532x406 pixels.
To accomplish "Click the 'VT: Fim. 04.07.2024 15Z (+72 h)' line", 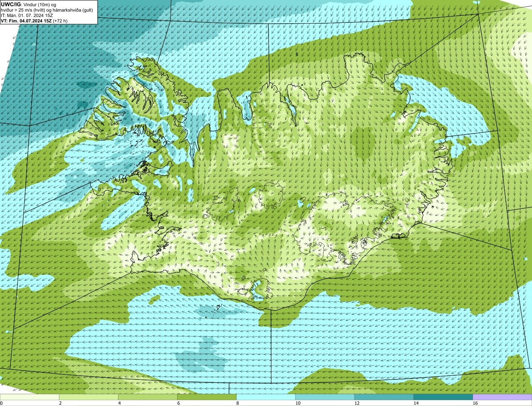I will (34, 20).
